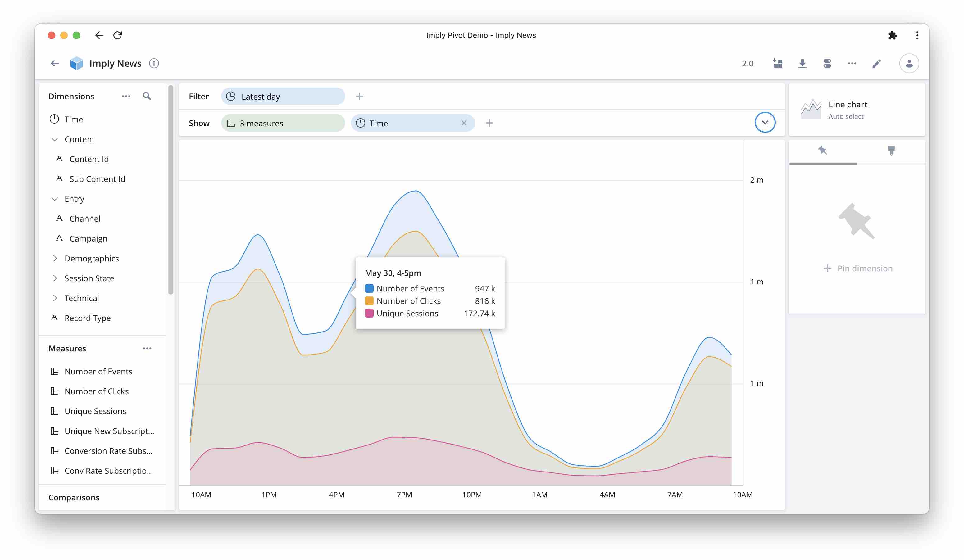Click the info icon next to Imply News
Screen dimensions: 964x560
tap(154, 63)
